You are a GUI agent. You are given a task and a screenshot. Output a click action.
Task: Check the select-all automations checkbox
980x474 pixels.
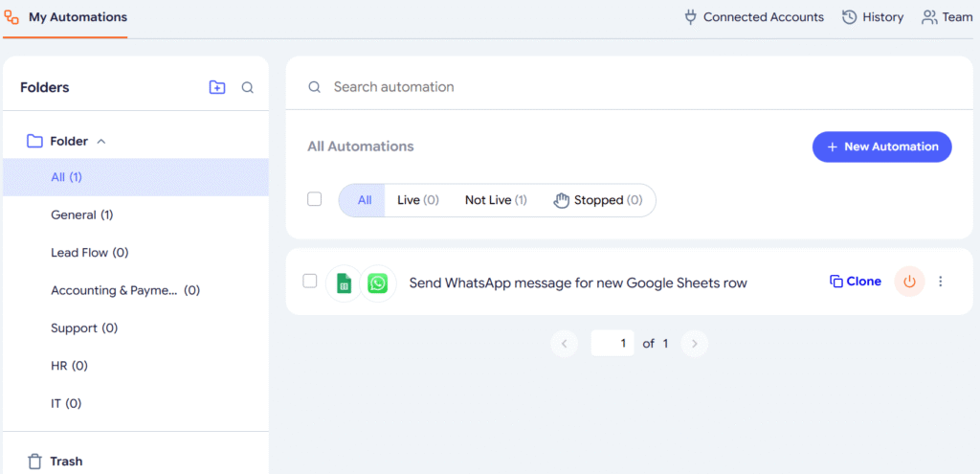tap(314, 199)
